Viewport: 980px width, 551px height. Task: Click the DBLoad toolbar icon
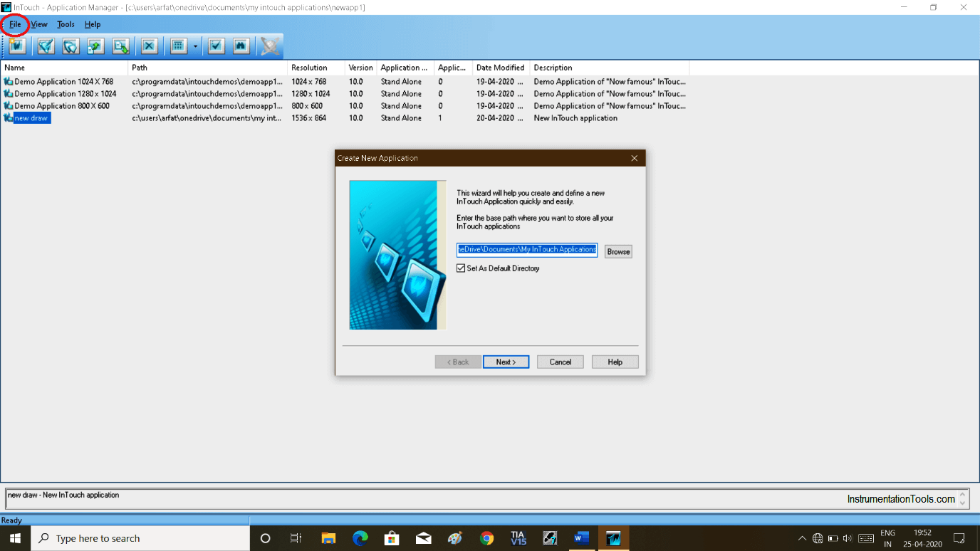tap(120, 46)
